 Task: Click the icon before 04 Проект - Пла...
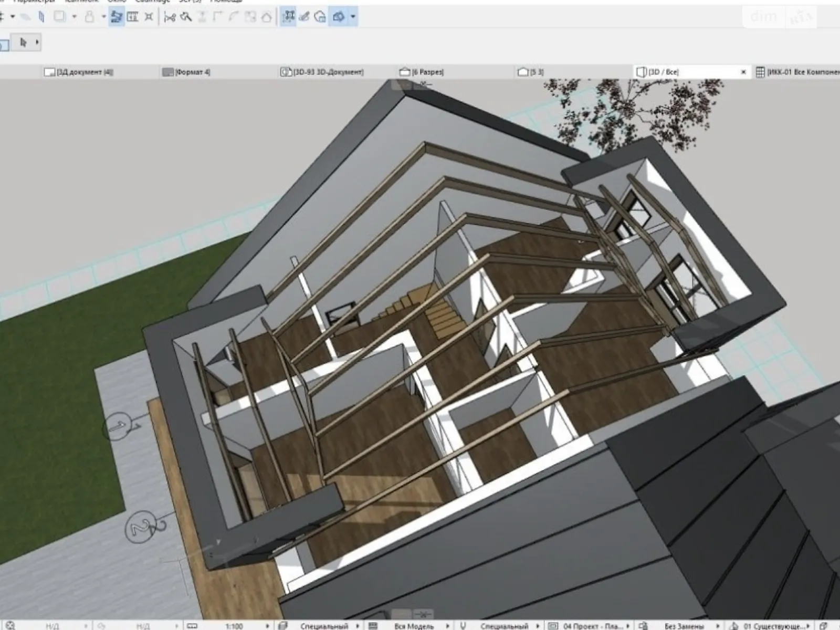coord(552,626)
